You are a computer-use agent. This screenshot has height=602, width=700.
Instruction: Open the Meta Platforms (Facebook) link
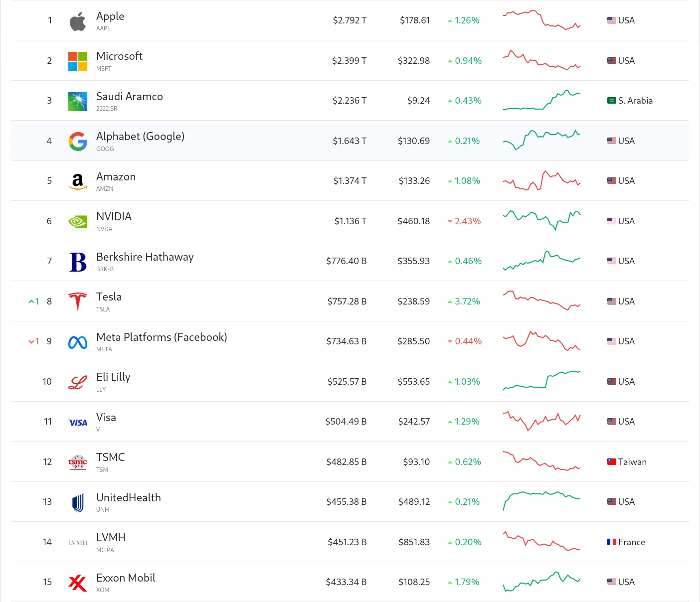click(x=162, y=337)
